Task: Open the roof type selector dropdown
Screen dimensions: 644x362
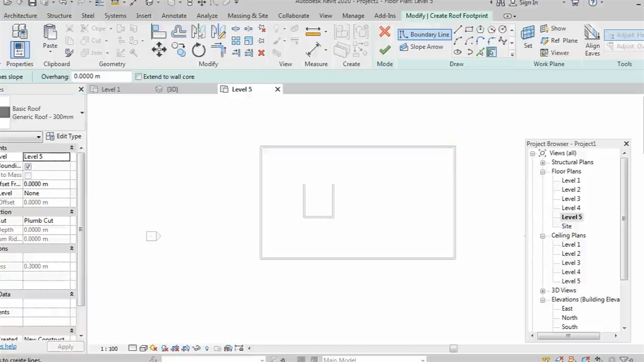Action: [82, 113]
